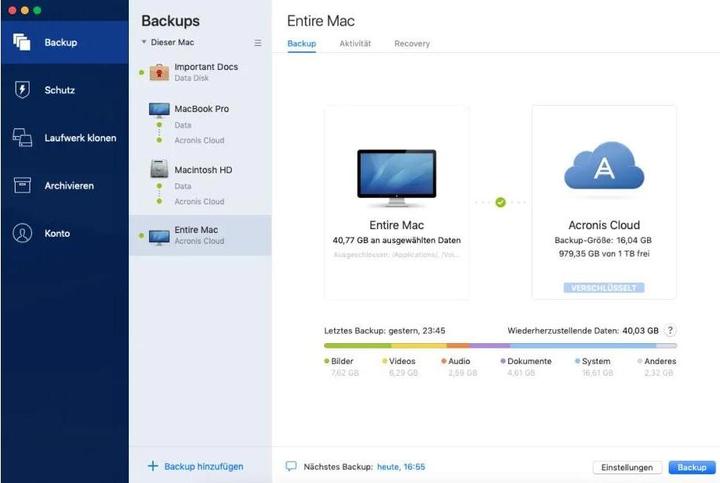This screenshot has height=483, width=720.
Task: Click Acronis Cloud under MacBook Pro
Action: click(199, 140)
